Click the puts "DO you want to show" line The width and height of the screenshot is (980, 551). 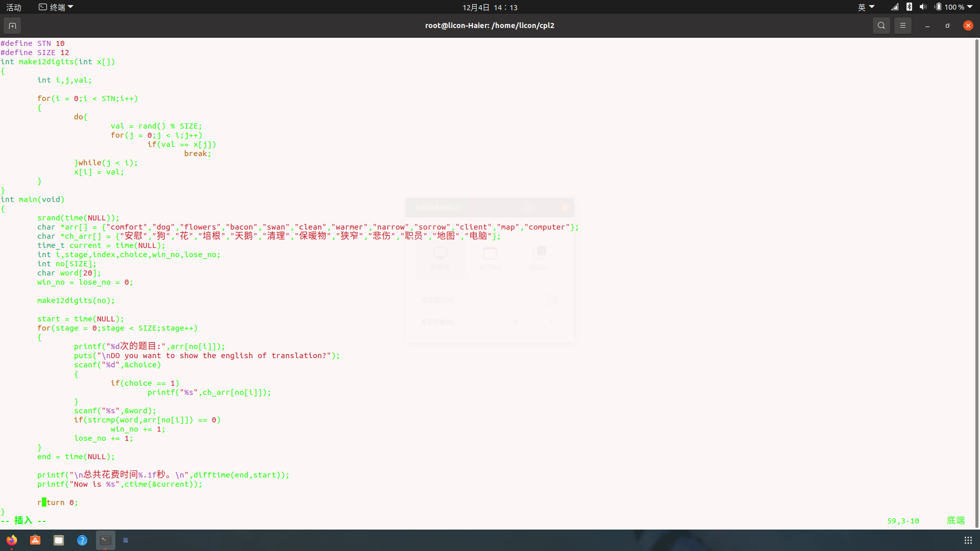[207, 356]
